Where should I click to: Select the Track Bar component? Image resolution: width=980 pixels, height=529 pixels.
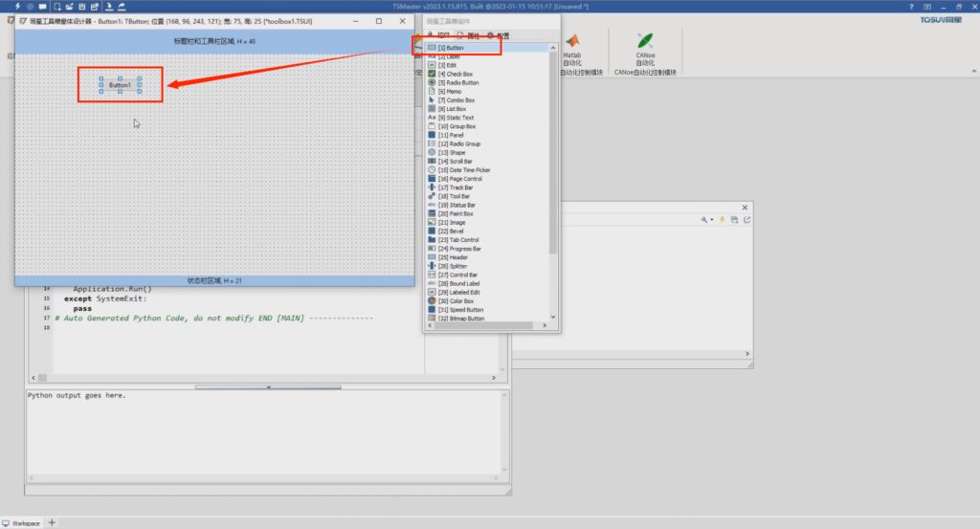[457, 187]
